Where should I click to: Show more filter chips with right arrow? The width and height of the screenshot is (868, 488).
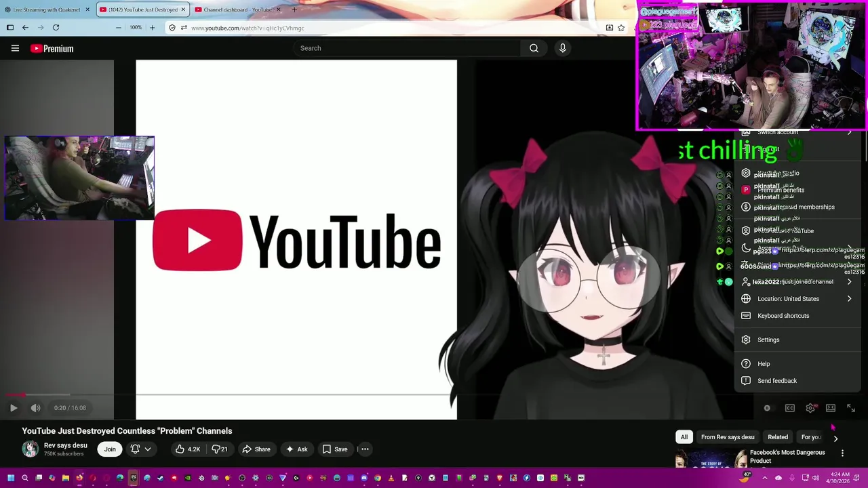tap(835, 439)
